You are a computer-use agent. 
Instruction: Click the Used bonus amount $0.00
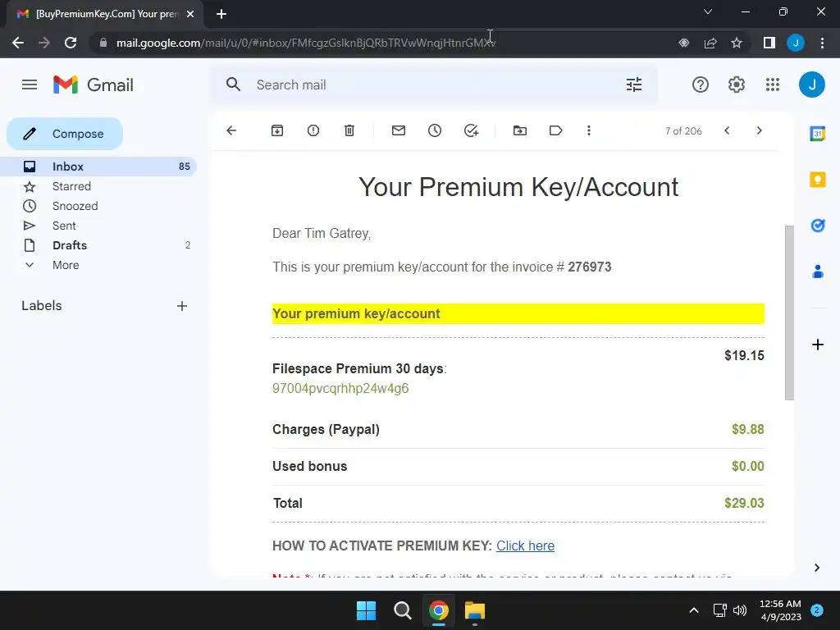click(x=748, y=466)
